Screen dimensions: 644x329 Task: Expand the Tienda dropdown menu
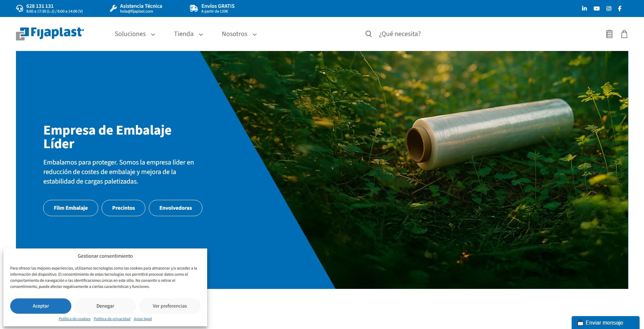(x=188, y=34)
